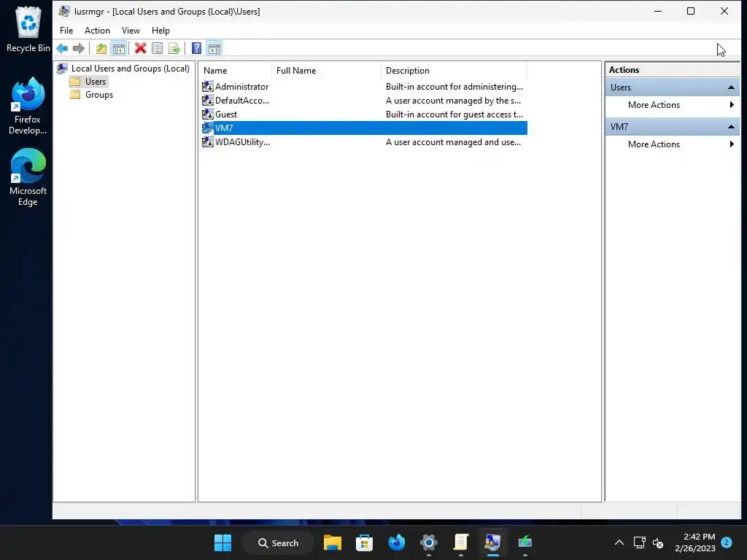Click the WDAGUtility user icon

208,141
